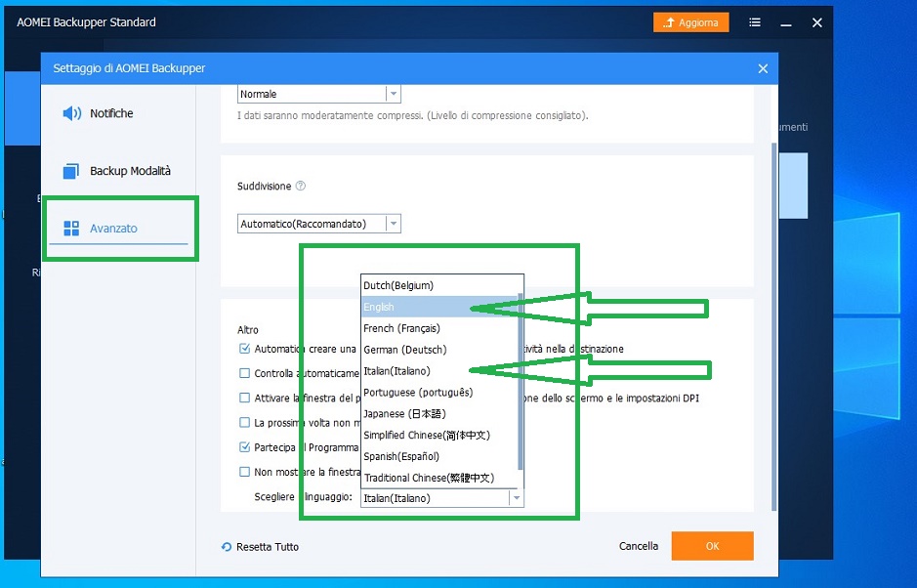Choose English from the language list

439,307
